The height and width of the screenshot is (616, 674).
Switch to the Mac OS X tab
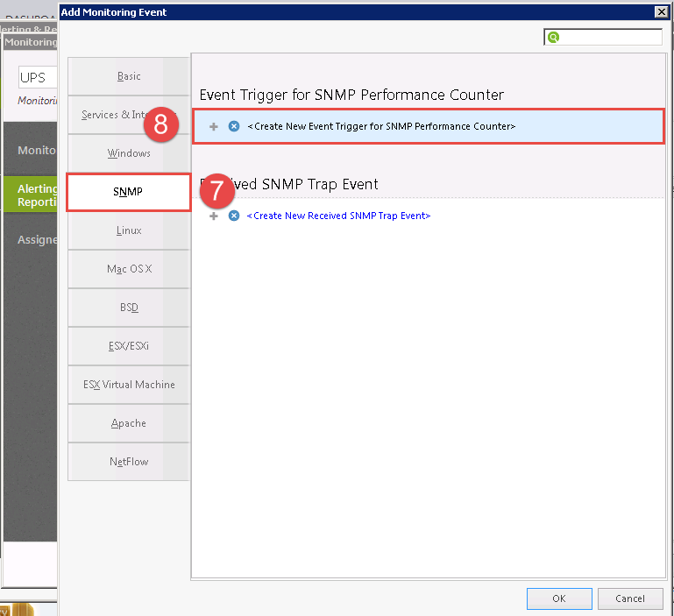[129, 269]
